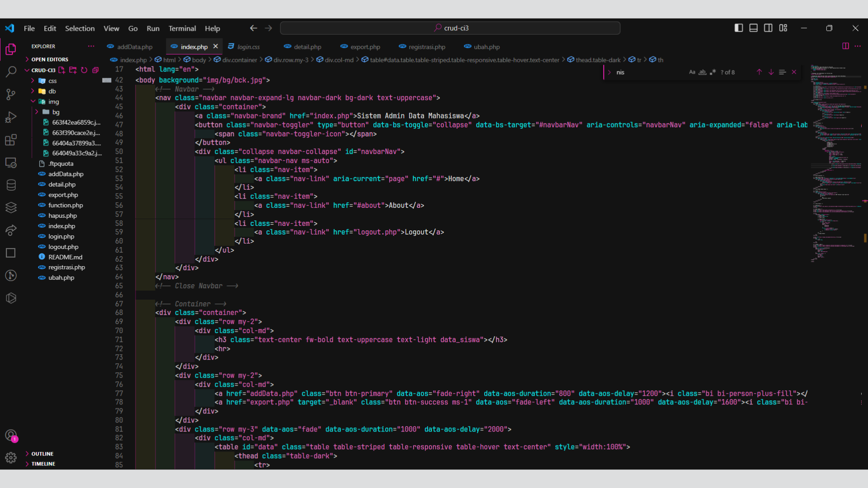The image size is (868, 488).
Task: Open the .ftpquota file
Action: tap(61, 164)
